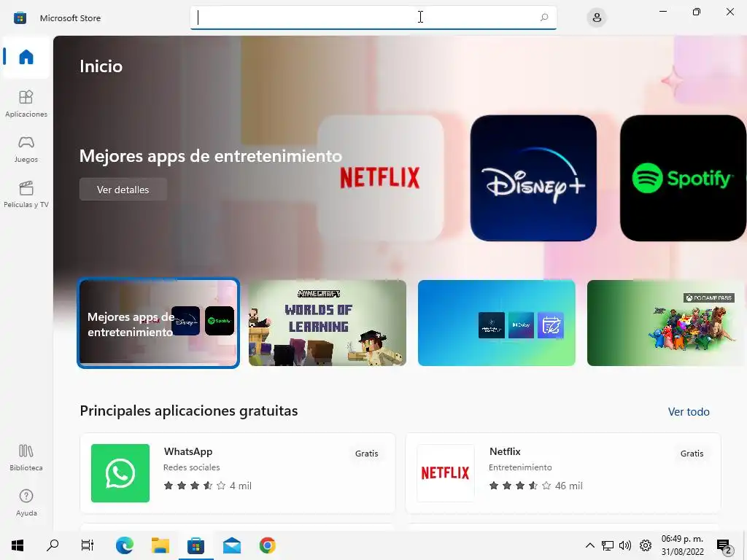Open taskbar search magnifier
The width and height of the screenshot is (747, 560).
(x=53, y=545)
